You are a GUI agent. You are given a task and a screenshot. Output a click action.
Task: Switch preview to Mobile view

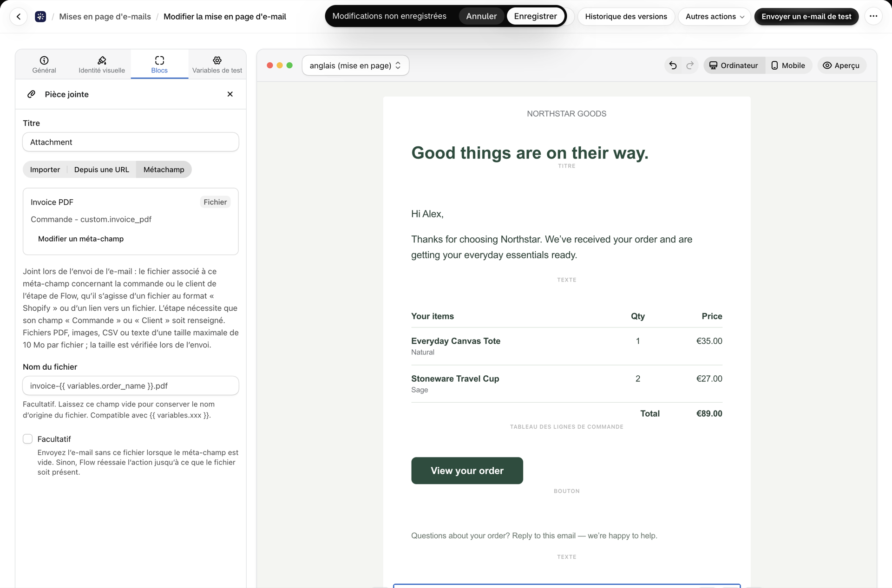[x=788, y=65]
